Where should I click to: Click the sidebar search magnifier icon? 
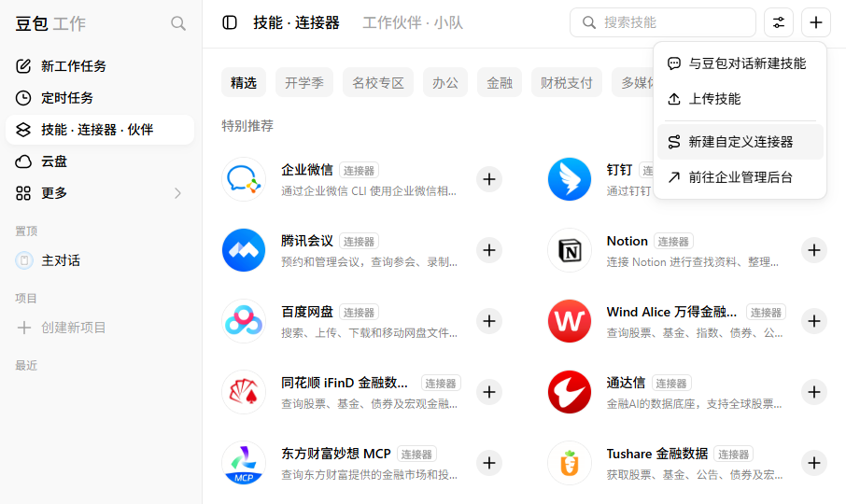point(178,23)
